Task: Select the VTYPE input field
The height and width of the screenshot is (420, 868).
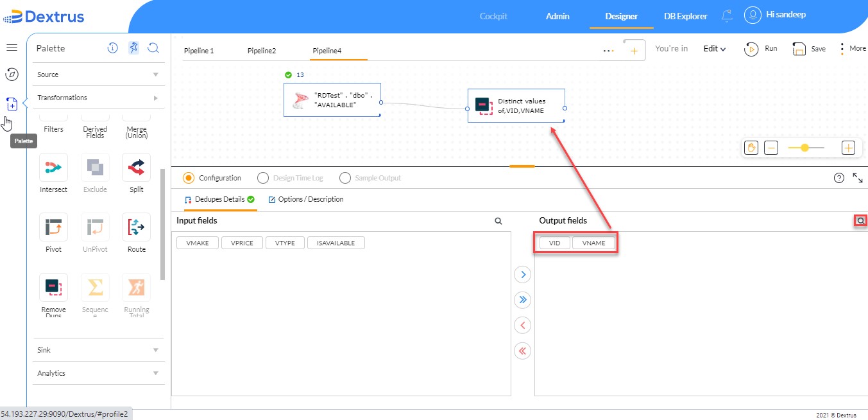Action: click(x=285, y=243)
